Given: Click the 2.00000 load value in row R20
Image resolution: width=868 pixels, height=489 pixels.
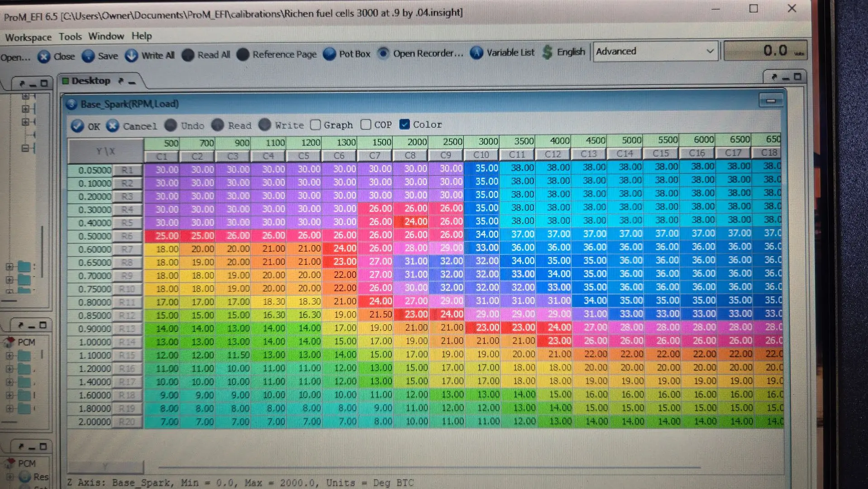Looking at the screenshot, I should [x=90, y=422].
